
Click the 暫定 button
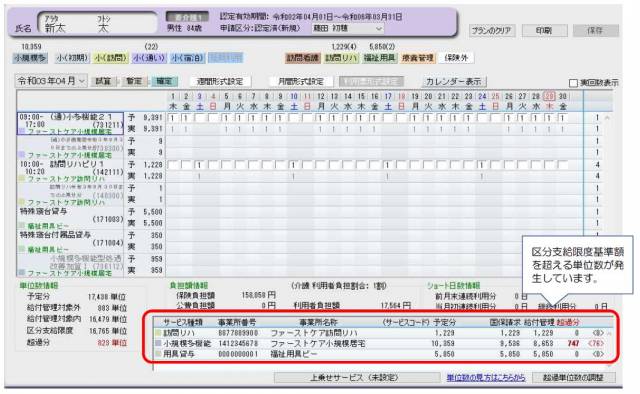click(134, 81)
